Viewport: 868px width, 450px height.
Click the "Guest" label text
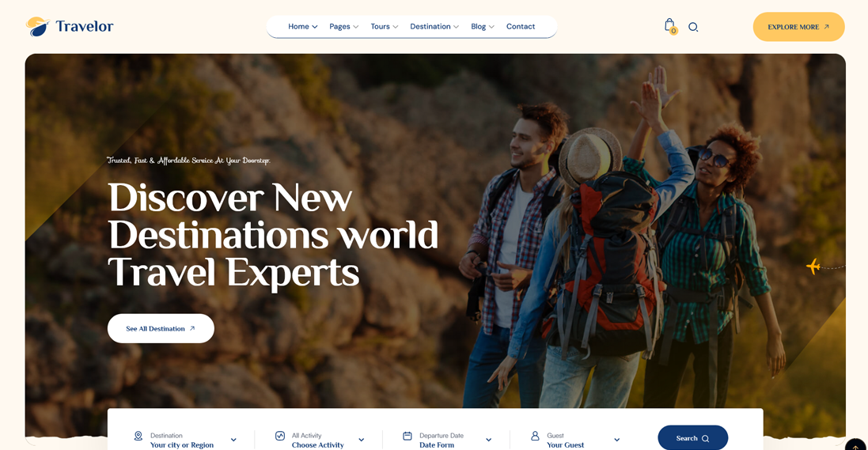[x=555, y=436]
